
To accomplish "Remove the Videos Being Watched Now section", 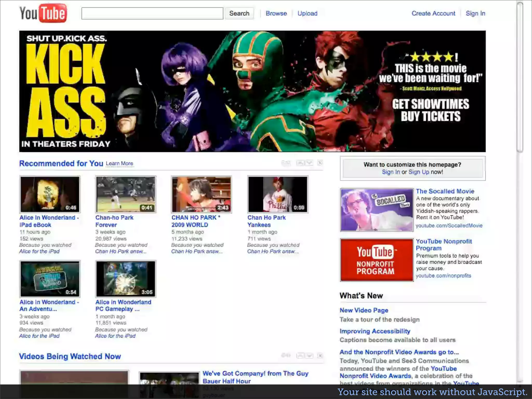I will 320,355.
